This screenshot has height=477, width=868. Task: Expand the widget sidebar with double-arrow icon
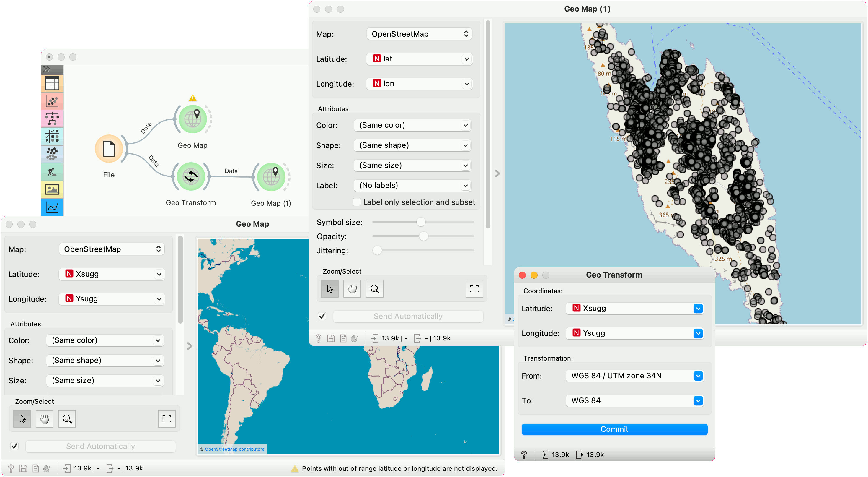coord(47,69)
